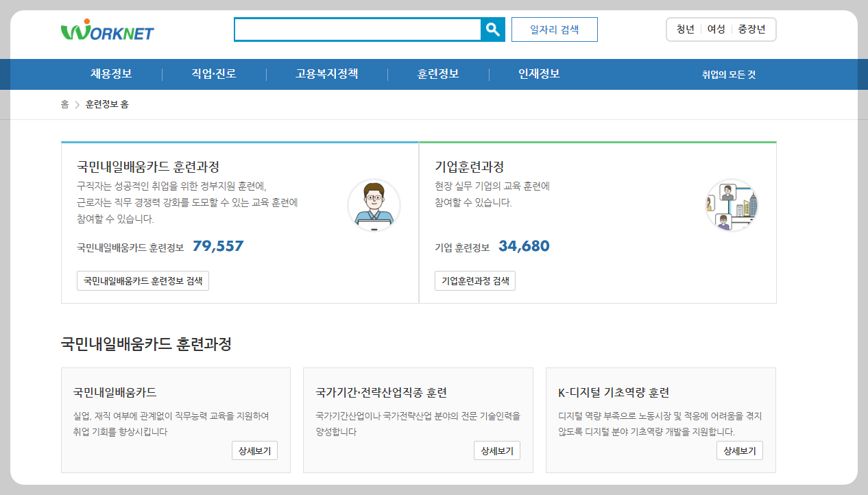868x495 pixels.
Task: Open 상세보기 for 국민내일배움카드
Action: pyautogui.click(x=254, y=450)
